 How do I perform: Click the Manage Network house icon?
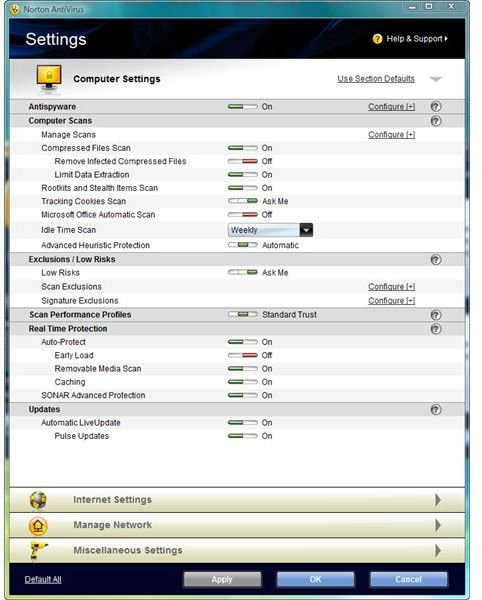[x=38, y=525]
